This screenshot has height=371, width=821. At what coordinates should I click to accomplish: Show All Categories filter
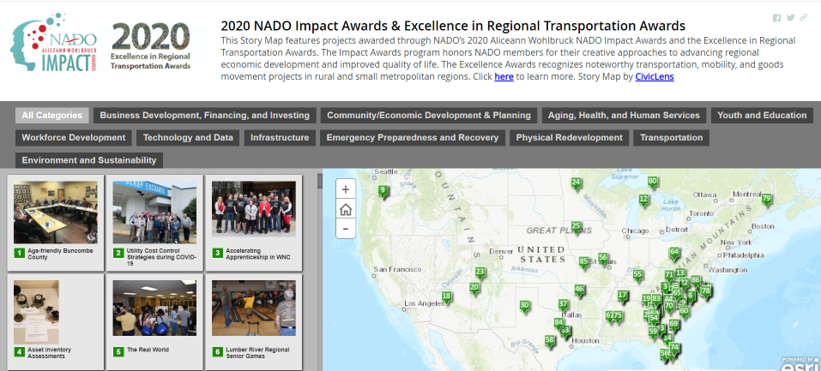(52, 115)
